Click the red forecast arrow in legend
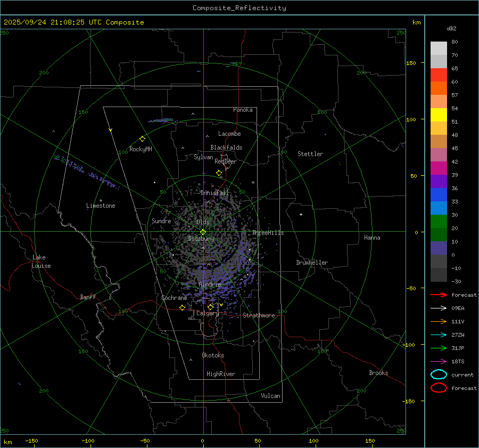 pyautogui.click(x=438, y=295)
